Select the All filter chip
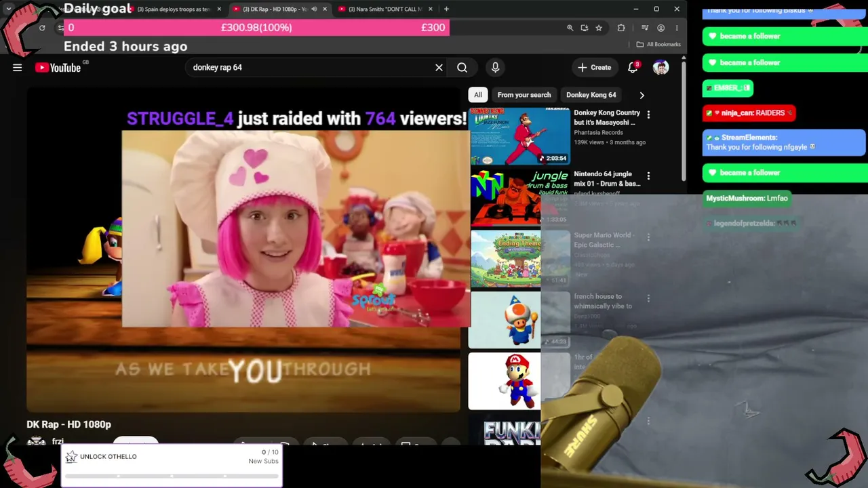 click(478, 95)
